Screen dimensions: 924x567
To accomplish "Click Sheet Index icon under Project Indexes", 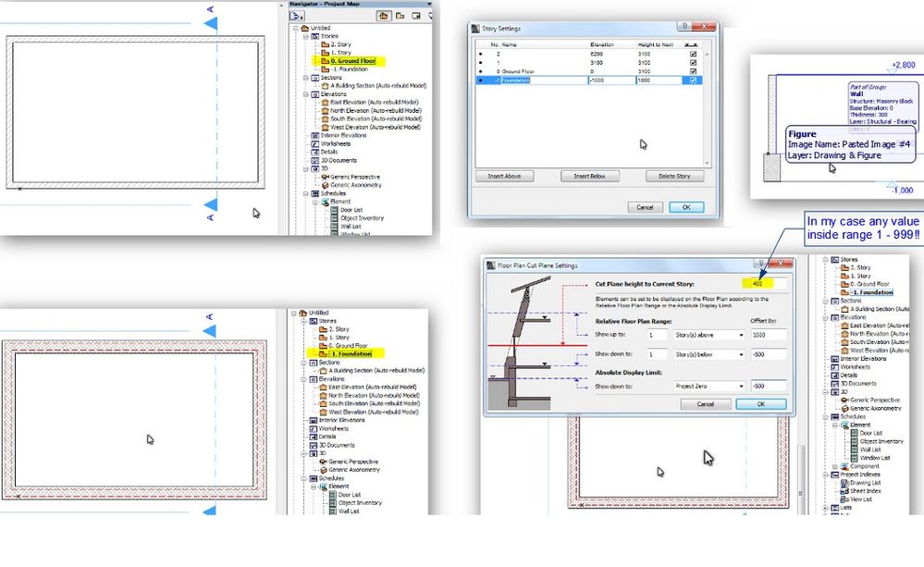I will pyautogui.click(x=844, y=491).
